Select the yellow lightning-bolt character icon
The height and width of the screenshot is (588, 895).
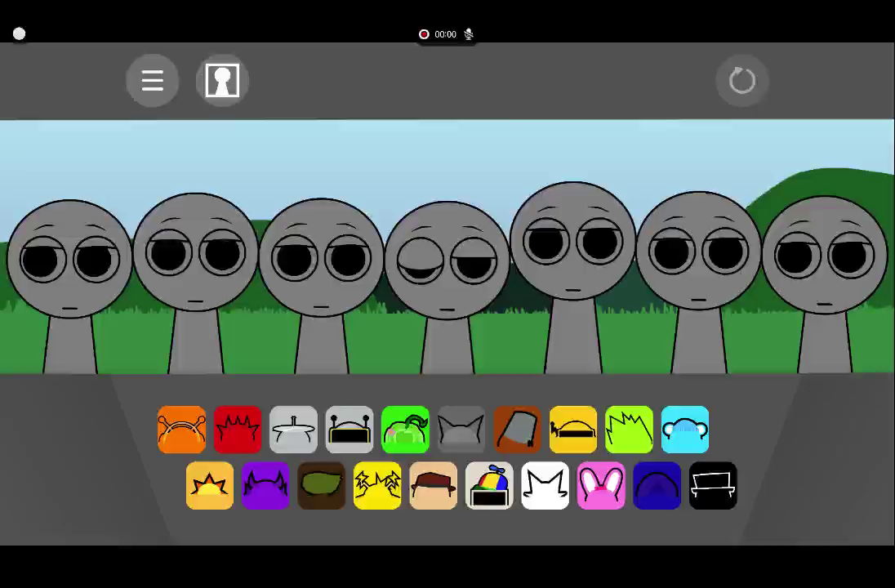(377, 486)
